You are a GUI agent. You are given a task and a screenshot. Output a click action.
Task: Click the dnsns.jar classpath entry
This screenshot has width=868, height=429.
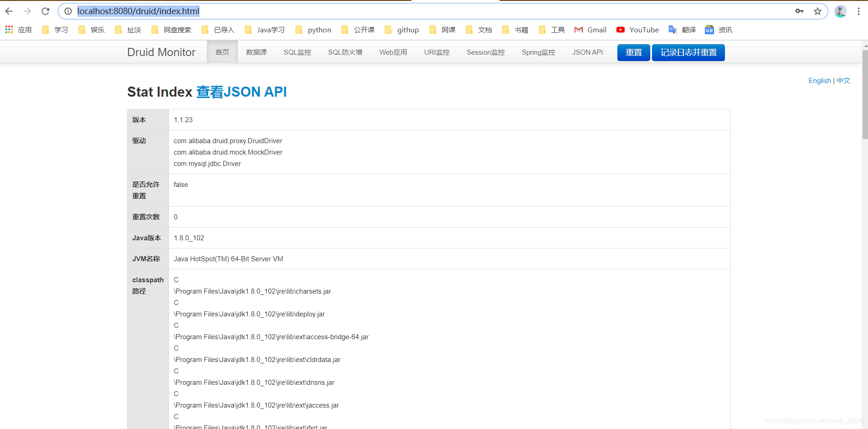[x=254, y=382]
